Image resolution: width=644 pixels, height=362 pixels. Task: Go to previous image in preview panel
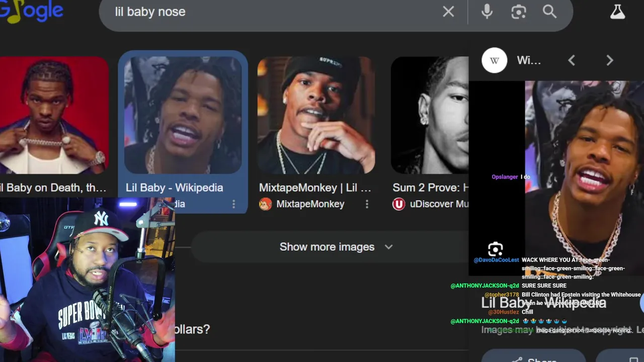click(572, 60)
